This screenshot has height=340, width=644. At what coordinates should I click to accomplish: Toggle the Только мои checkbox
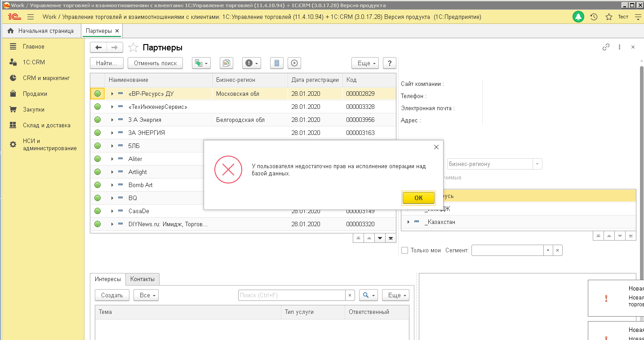(x=404, y=250)
